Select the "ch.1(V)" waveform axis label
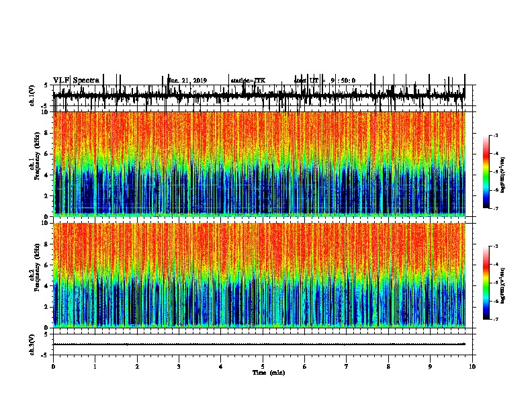 [x=32, y=95]
